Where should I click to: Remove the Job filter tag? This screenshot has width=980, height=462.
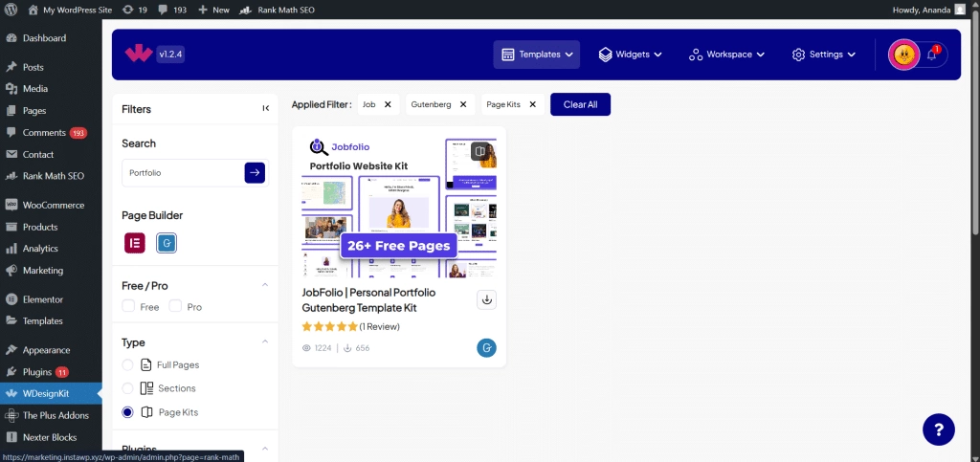[x=388, y=104]
